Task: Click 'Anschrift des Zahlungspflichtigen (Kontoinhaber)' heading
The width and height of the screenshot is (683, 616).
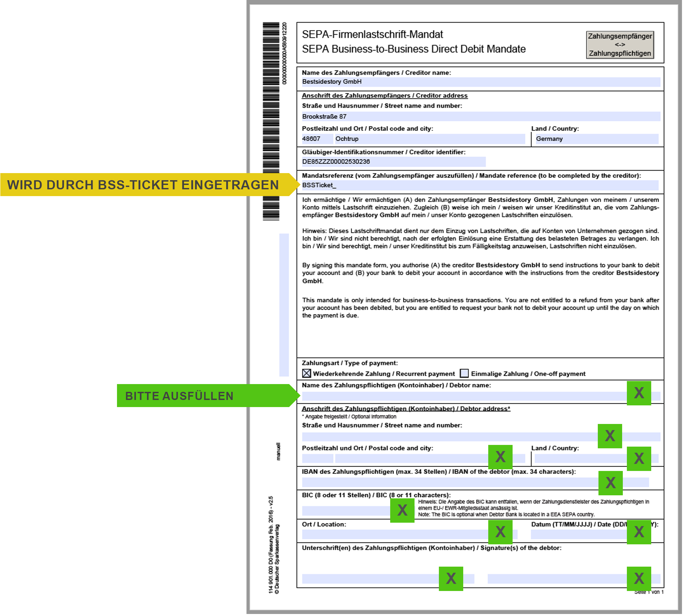Action: [407, 409]
